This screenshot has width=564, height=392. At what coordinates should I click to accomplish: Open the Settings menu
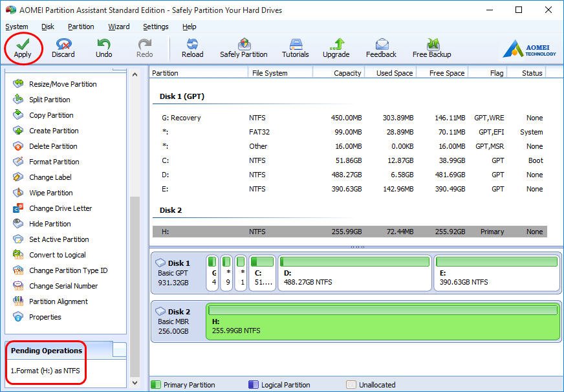156,27
